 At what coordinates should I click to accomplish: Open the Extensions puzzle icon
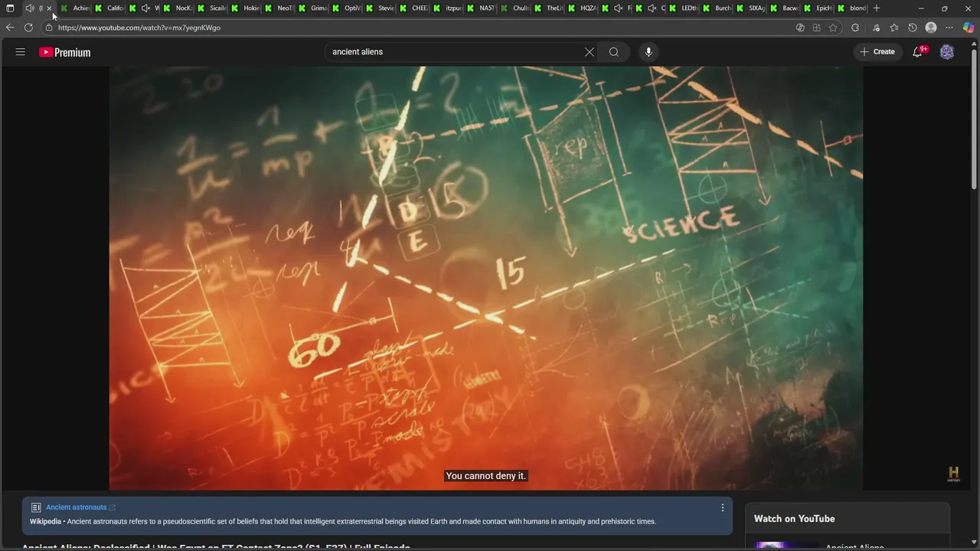(855, 28)
